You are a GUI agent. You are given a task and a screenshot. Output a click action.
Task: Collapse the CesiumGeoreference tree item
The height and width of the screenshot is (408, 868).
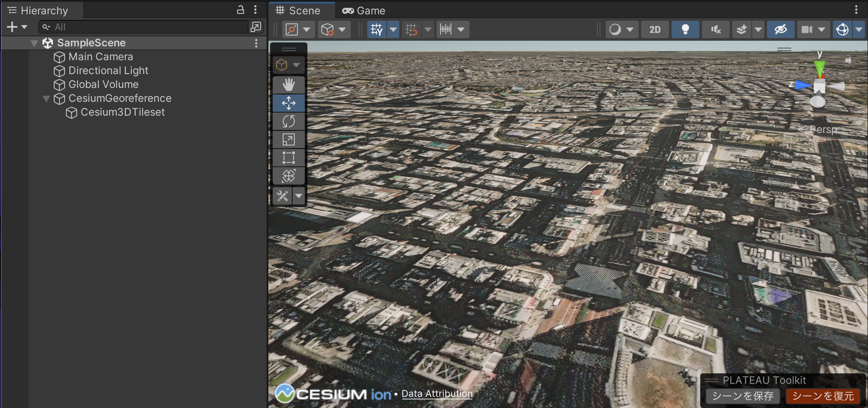pos(46,99)
